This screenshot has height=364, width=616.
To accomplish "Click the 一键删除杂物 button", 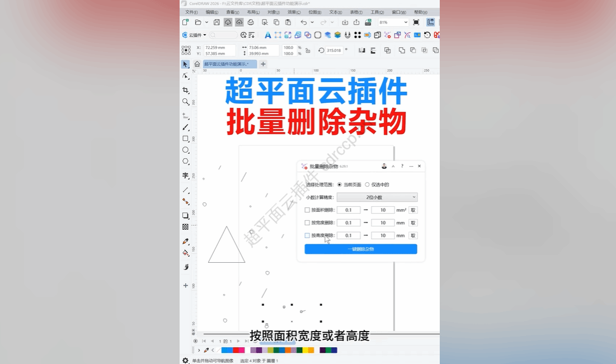I will (x=361, y=249).
